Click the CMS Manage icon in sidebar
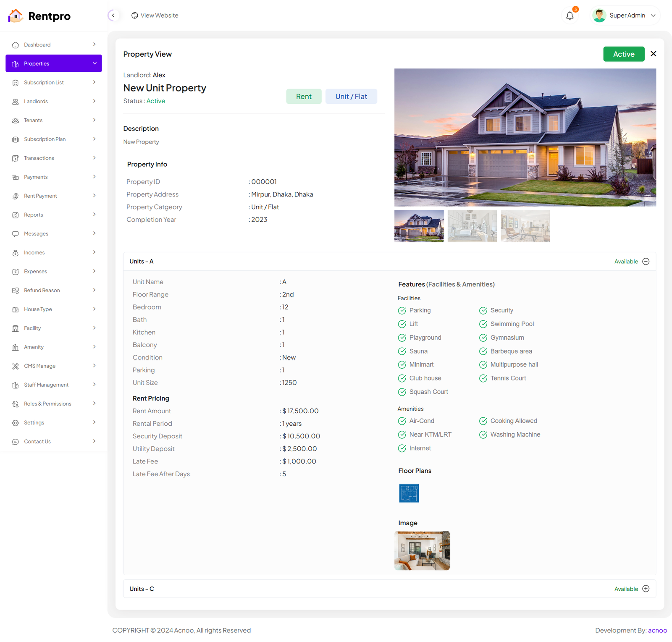The image size is (672, 642). click(16, 366)
